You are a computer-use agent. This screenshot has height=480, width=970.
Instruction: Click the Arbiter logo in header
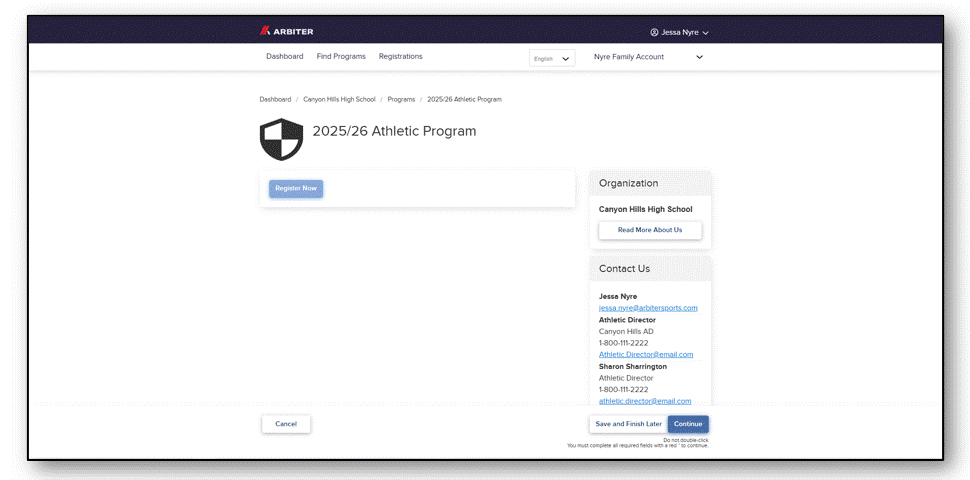click(286, 31)
